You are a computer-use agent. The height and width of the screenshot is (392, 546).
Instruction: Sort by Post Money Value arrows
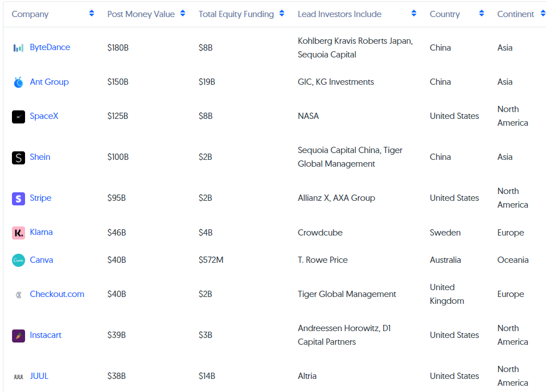pos(183,13)
